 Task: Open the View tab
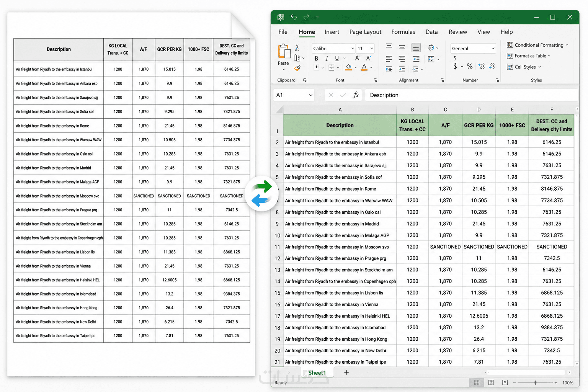pyautogui.click(x=483, y=32)
